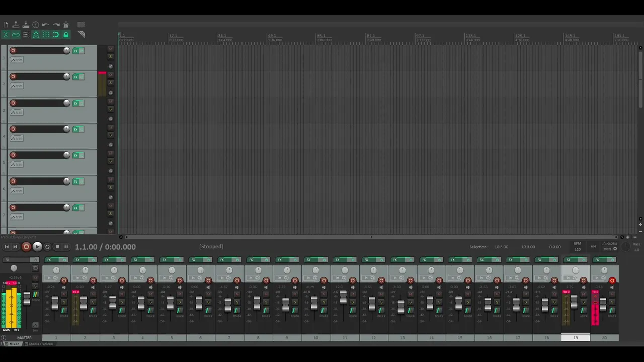Open input dropdown on mixer channel 4
Image resolution: width=644 pixels, height=362 pixels.
pos(137,278)
